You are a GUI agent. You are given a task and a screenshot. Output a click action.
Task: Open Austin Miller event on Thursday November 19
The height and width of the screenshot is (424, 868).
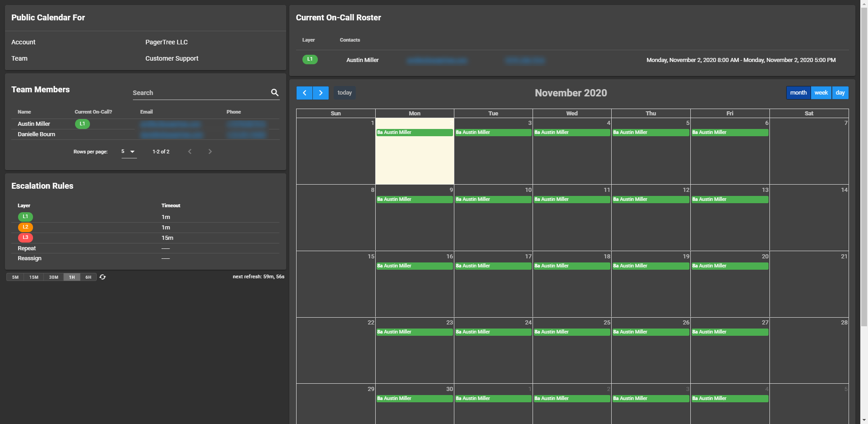651,266
